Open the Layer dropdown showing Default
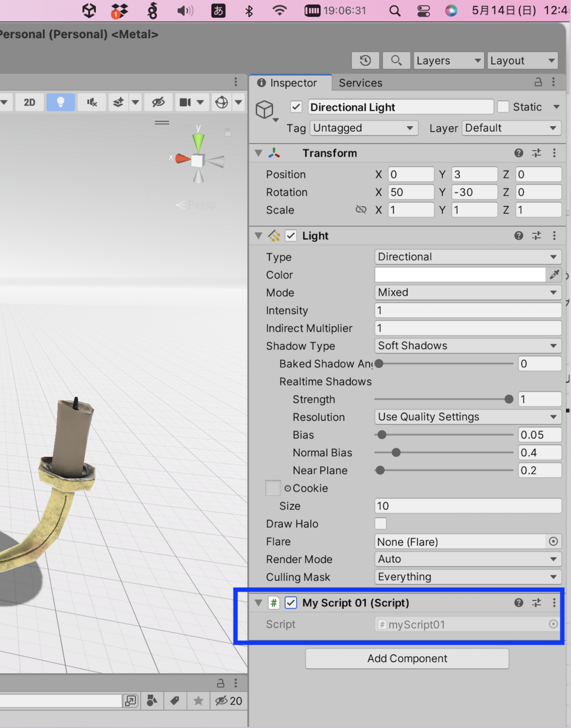 [511, 128]
